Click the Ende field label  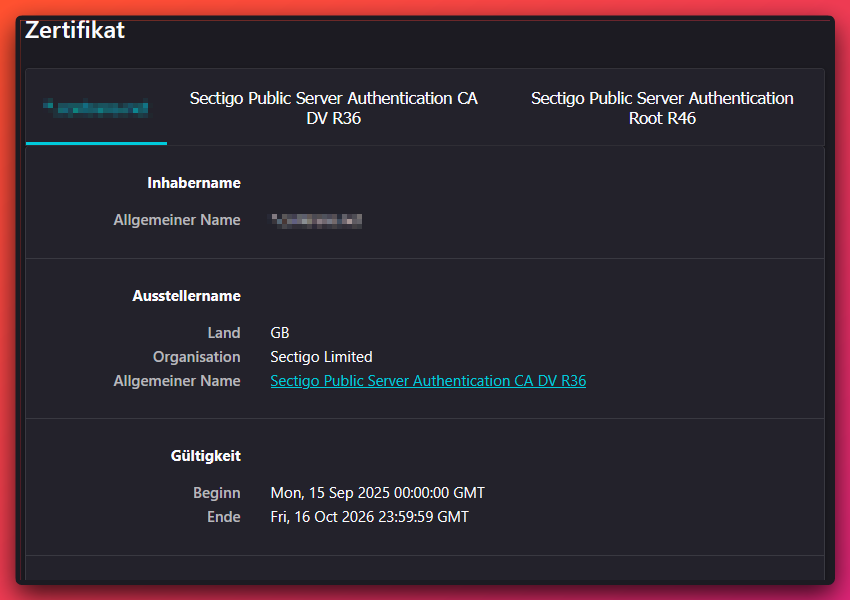tap(223, 517)
